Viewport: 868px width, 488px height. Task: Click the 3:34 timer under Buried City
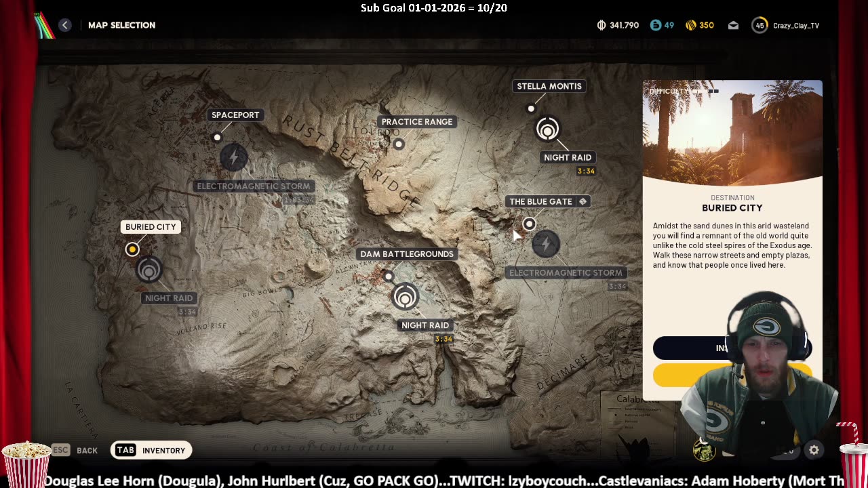point(187,312)
